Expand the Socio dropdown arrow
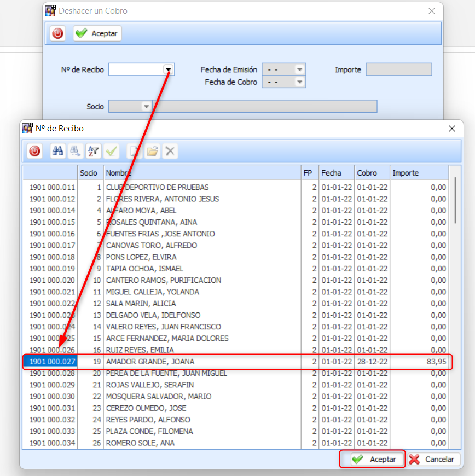 [x=146, y=106]
